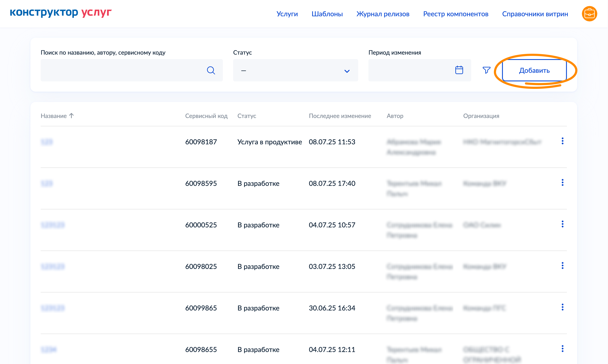The height and width of the screenshot is (364, 608).
Task: Click date 30.06.25 16:34
Action: [x=332, y=308]
